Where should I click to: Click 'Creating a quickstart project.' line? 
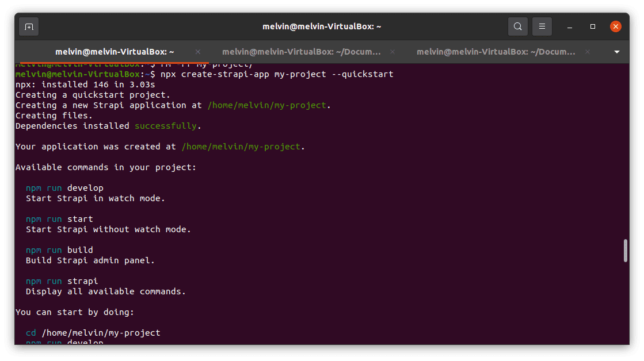click(x=93, y=95)
